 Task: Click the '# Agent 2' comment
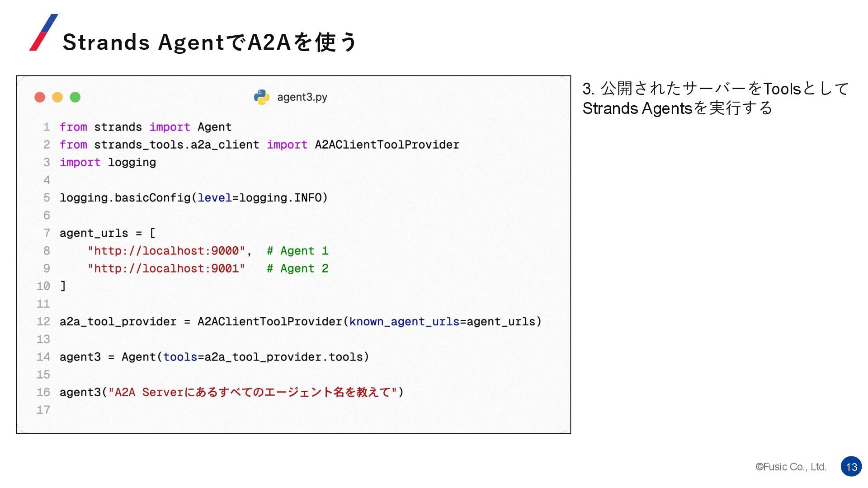pyautogui.click(x=297, y=268)
